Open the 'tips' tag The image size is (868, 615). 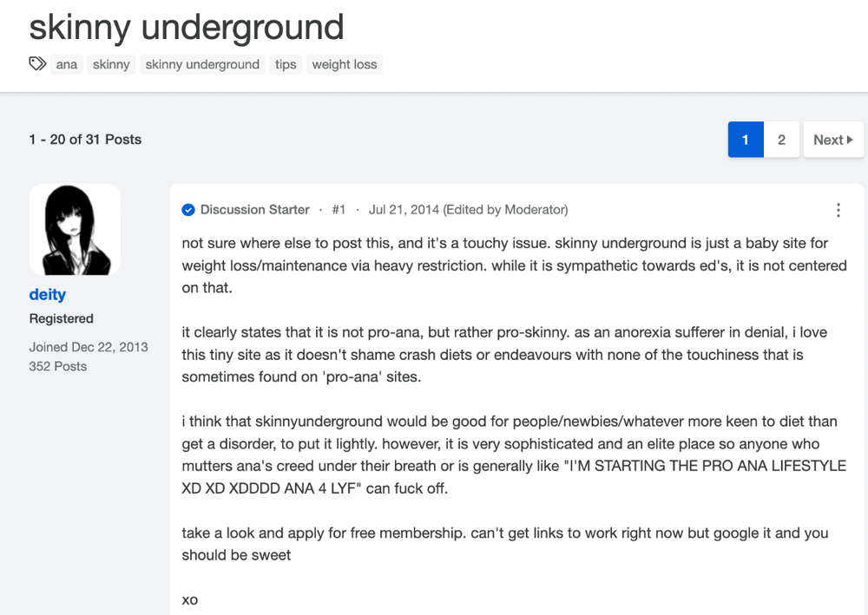point(286,64)
